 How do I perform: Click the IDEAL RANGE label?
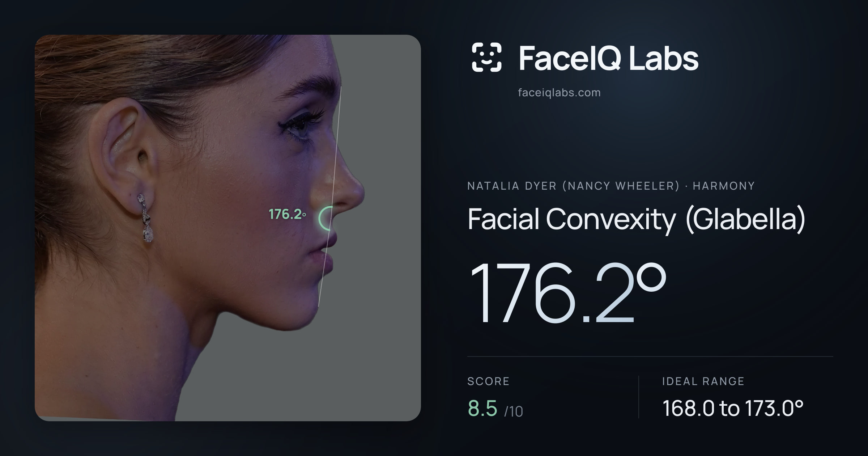(703, 381)
